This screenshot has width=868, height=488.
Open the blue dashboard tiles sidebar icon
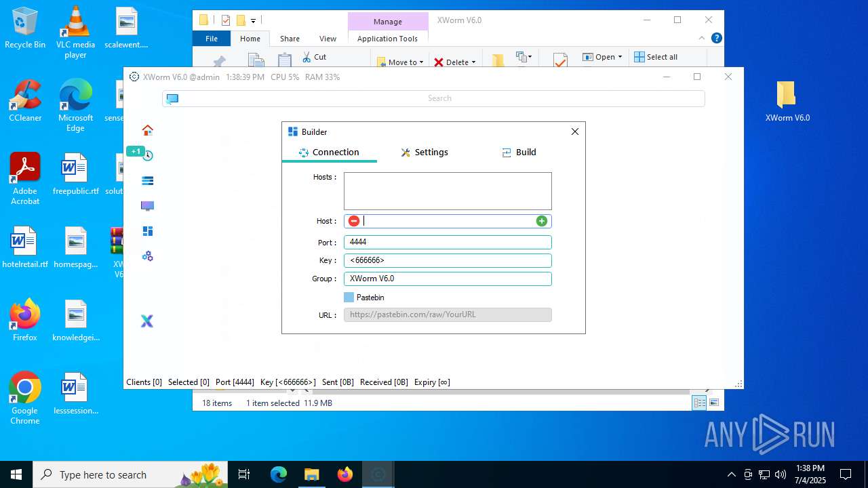click(147, 231)
